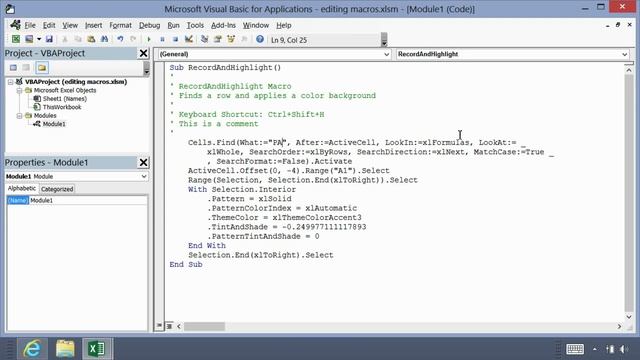Click the Cut scissors icon
Viewport: 640px width, 360px height.
[64, 39]
